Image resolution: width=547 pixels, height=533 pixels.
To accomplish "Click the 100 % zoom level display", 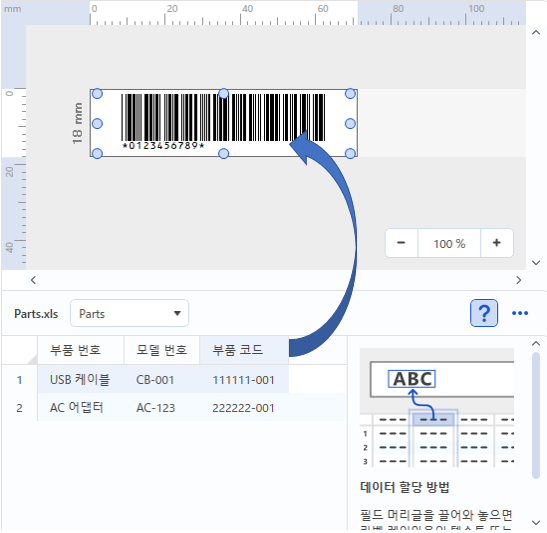I will [449, 243].
